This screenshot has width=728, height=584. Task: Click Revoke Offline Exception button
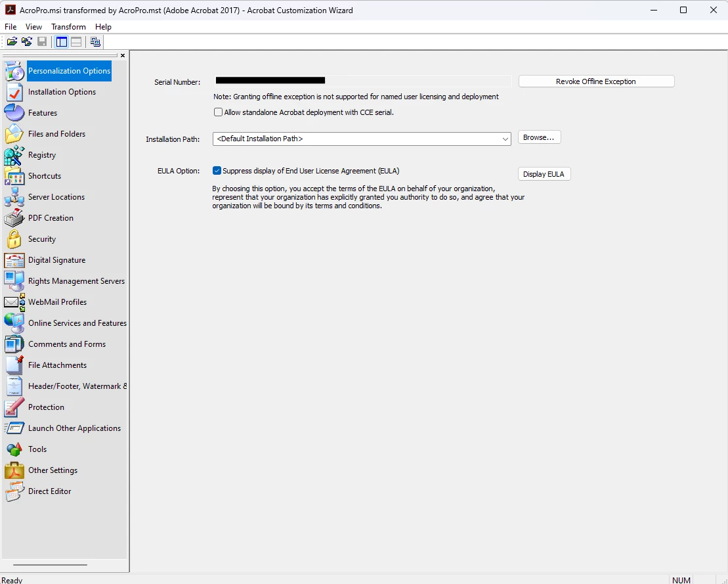(x=596, y=81)
